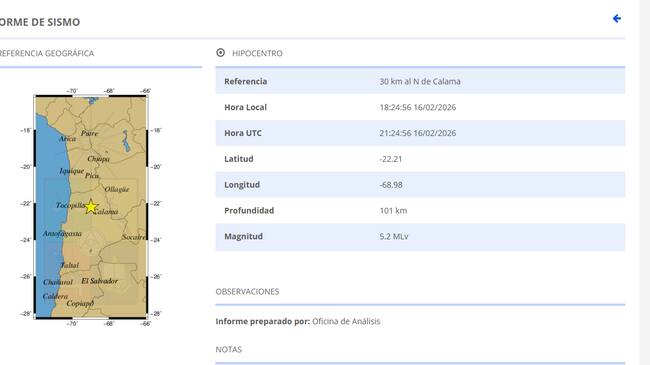The width and height of the screenshot is (650, 365).
Task: Click 'Copiapó' label on the map
Action: point(80,304)
